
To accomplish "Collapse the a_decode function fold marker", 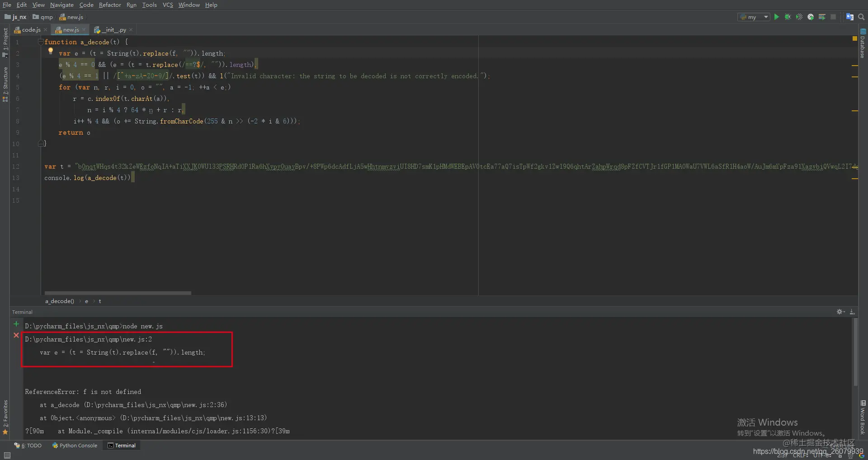I will point(41,42).
